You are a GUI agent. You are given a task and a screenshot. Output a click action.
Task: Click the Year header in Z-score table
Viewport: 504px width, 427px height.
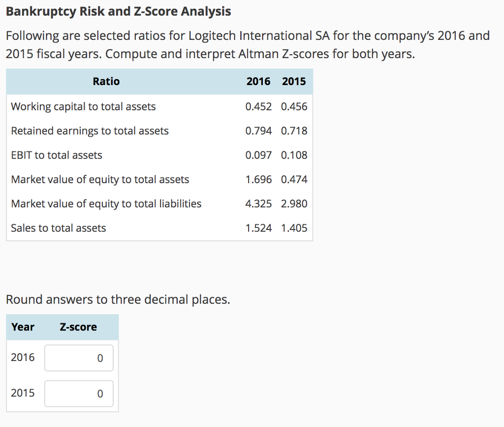click(23, 327)
